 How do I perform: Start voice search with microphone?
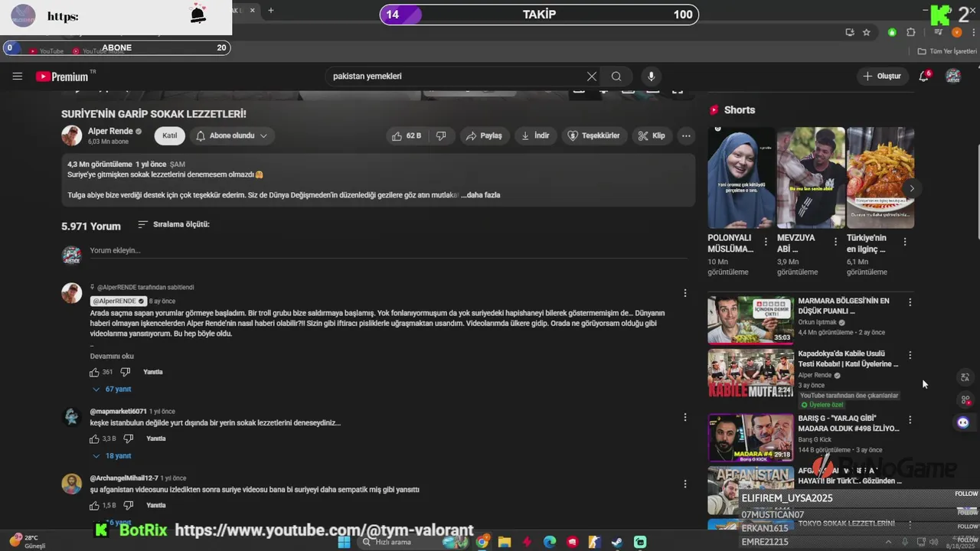652,77
